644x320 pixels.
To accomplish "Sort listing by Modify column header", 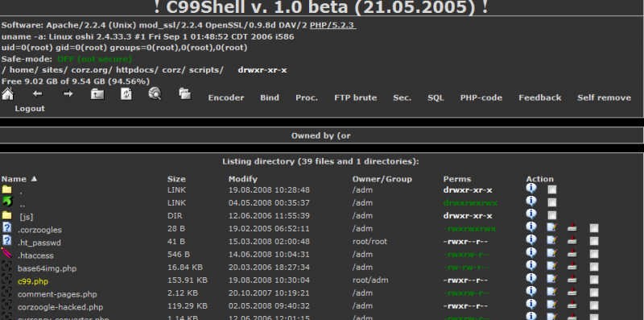I will [243, 179].
